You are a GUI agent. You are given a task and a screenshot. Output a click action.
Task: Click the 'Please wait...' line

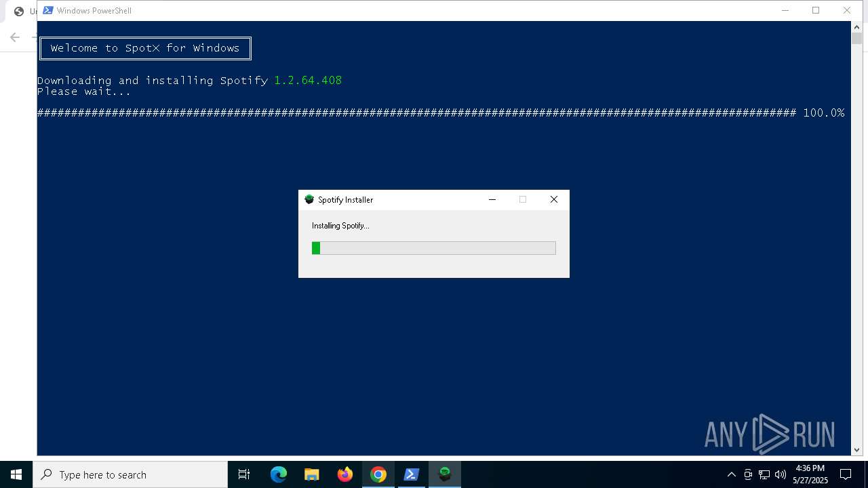tap(84, 91)
